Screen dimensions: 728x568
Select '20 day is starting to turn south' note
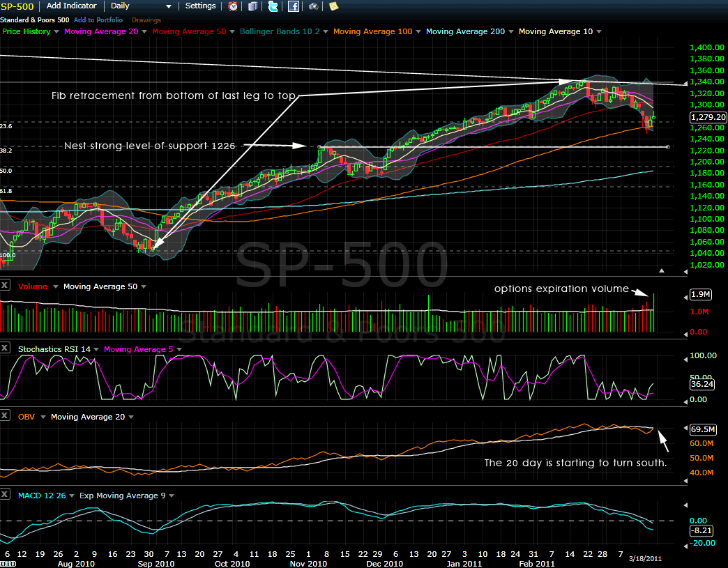(575, 463)
